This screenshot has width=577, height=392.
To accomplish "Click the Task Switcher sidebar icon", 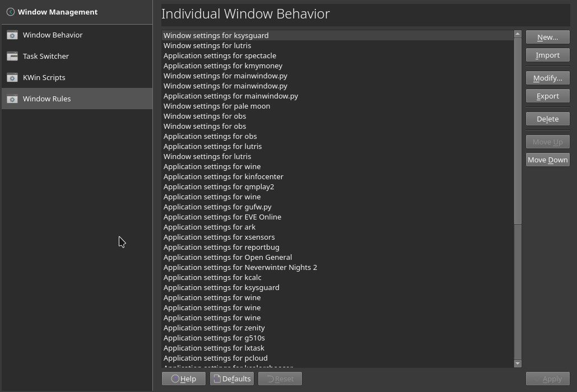I will pos(12,56).
